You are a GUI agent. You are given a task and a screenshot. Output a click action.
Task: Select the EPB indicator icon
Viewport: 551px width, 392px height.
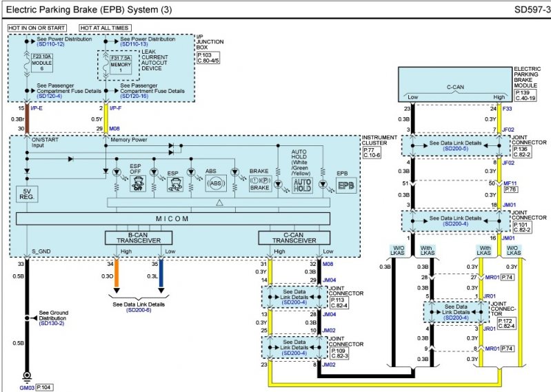(344, 185)
